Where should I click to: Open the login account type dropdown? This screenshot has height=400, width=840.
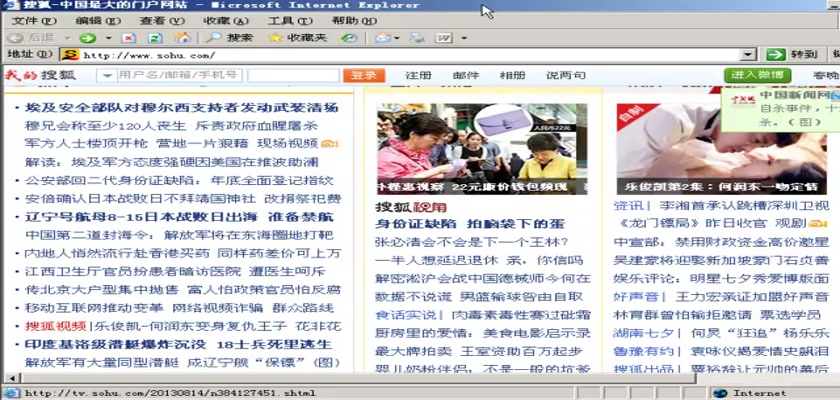click(107, 76)
